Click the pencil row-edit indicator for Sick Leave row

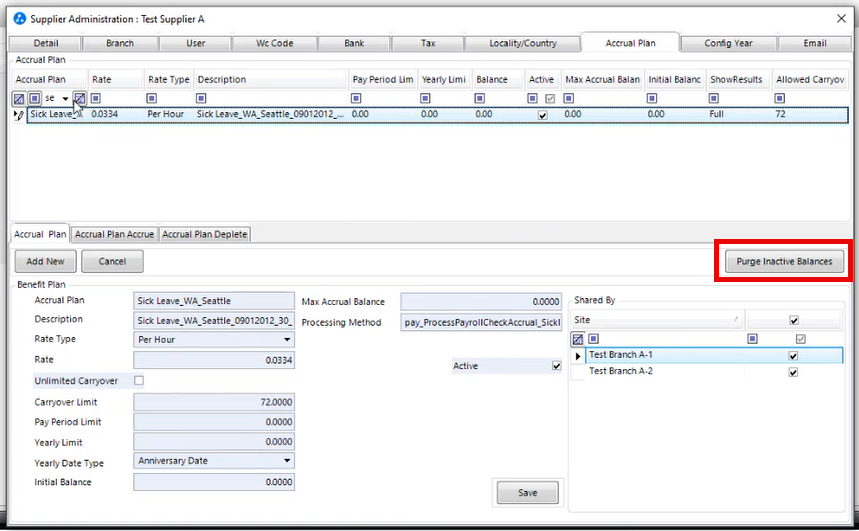pyautogui.click(x=20, y=115)
